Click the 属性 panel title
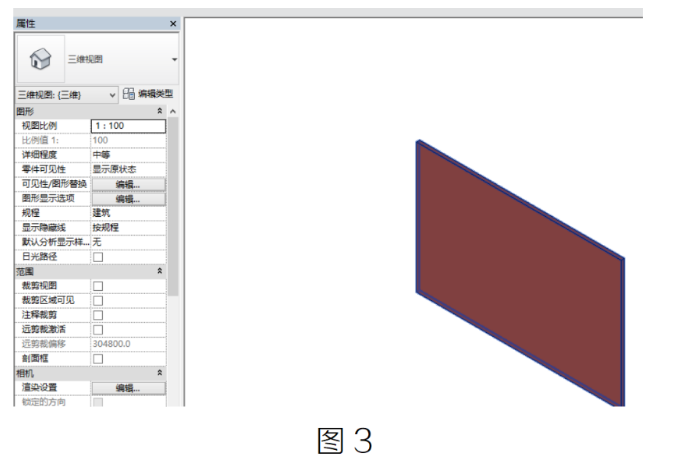This screenshot has width=678, height=467. point(26,23)
